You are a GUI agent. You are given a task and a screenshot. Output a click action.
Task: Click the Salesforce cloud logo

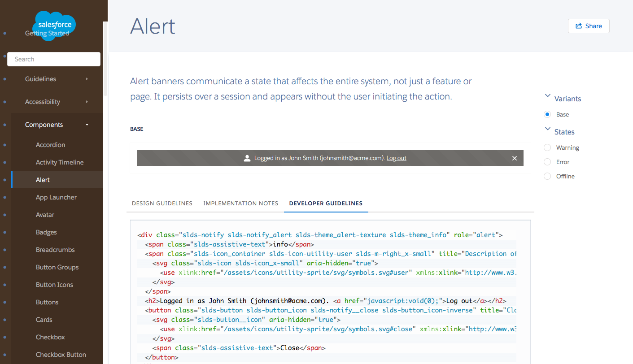pos(54,26)
